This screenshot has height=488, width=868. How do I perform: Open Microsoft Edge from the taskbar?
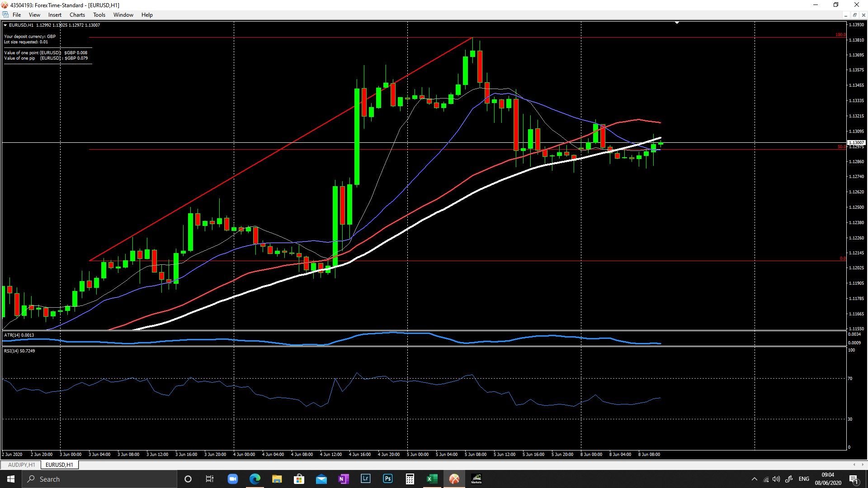click(255, 479)
